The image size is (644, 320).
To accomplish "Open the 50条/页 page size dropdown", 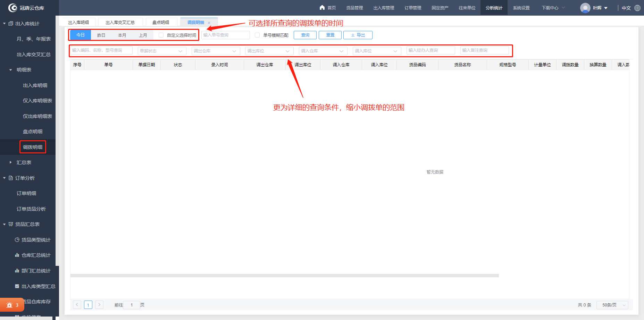I will (x=612, y=305).
